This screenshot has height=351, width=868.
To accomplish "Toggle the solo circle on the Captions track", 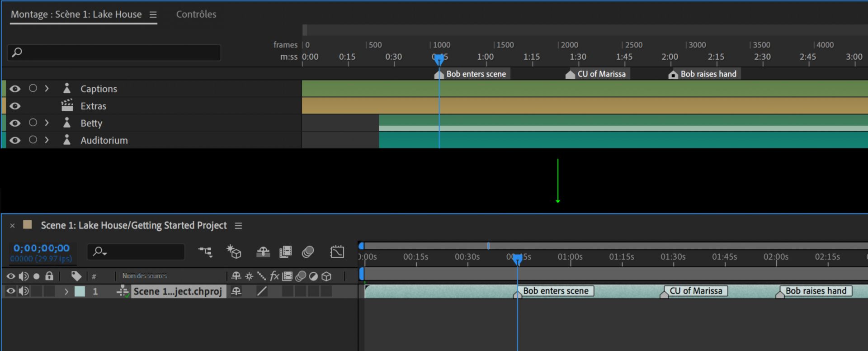I will coord(33,88).
